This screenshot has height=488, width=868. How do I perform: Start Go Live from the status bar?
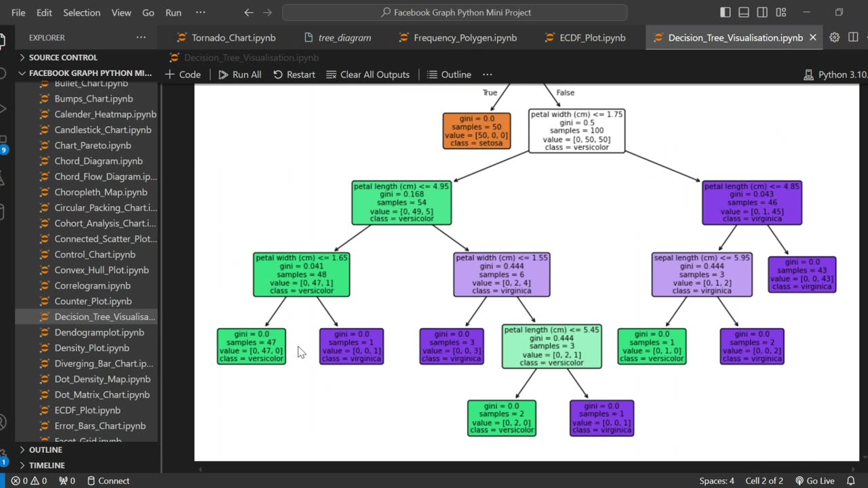[x=814, y=481]
